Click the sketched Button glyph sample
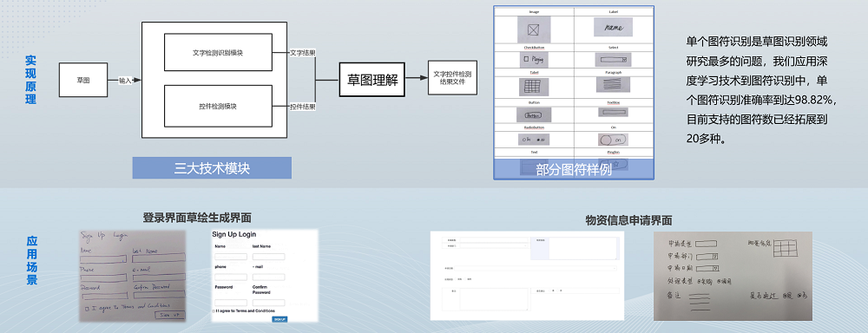The width and height of the screenshot is (868, 333). [x=534, y=115]
